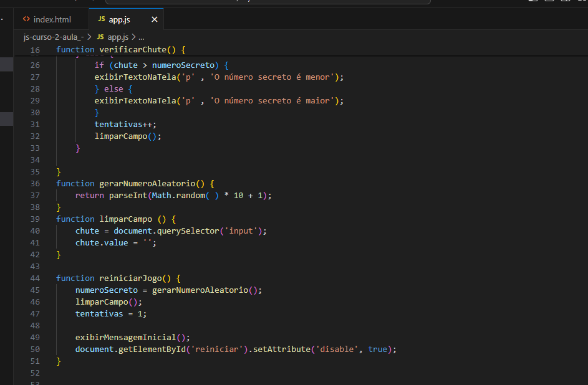The image size is (588, 385).
Task: Click the HTML file icon on index.html tab
Action: tap(26, 19)
